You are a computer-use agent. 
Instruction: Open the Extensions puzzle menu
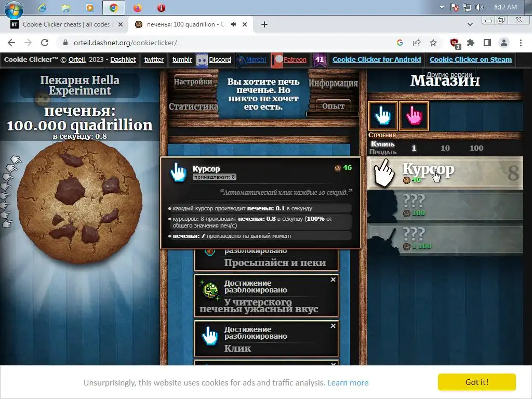tap(471, 43)
